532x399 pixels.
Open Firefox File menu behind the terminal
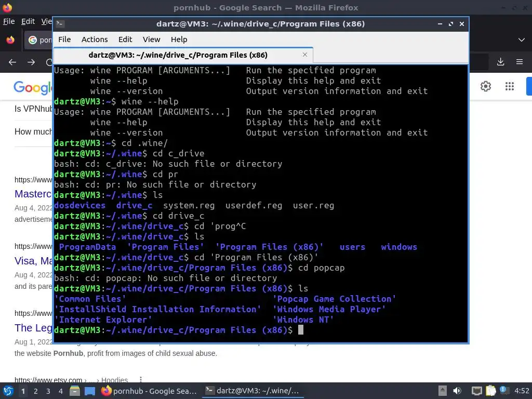pyautogui.click(x=9, y=21)
